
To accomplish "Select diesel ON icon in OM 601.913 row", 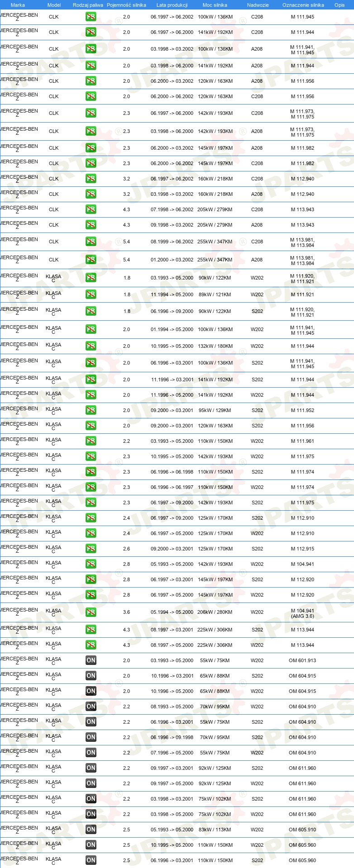I will pyautogui.click(x=91, y=660).
